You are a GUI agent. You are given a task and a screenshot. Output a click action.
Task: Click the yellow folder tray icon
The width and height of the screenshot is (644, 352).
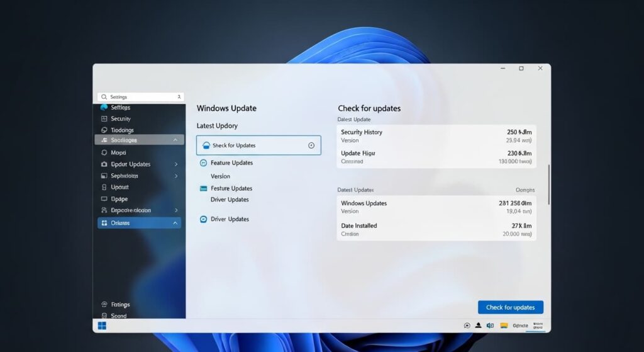(x=504, y=326)
